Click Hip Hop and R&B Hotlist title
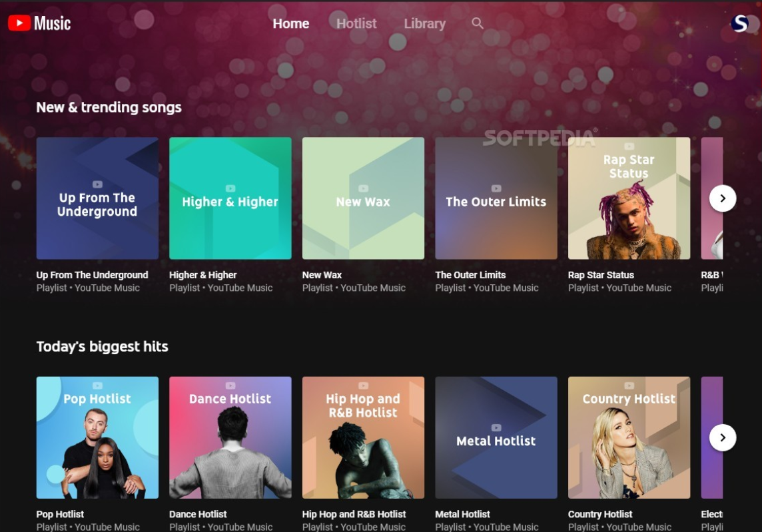The width and height of the screenshot is (762, 532). (354, 514)
